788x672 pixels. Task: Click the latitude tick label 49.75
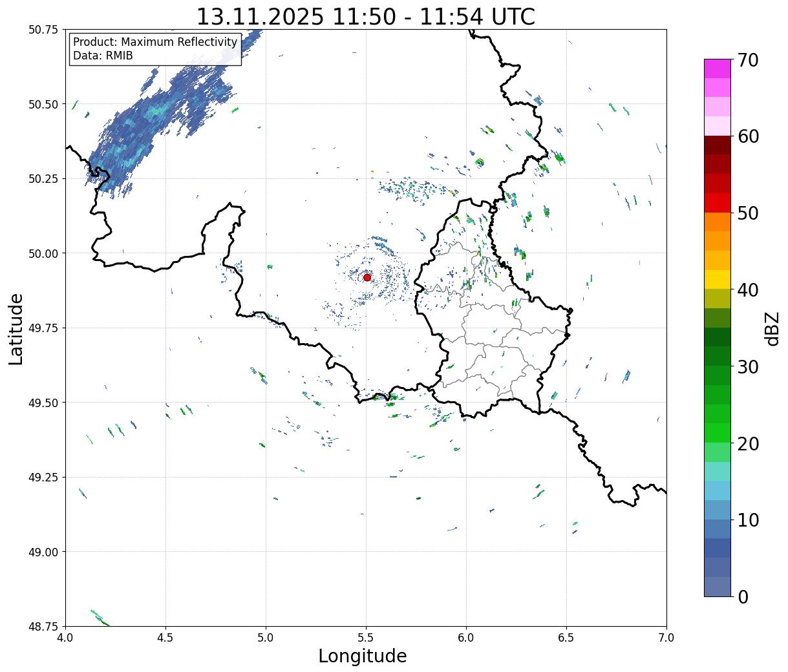pyautogui.click(x=43, y=328)
